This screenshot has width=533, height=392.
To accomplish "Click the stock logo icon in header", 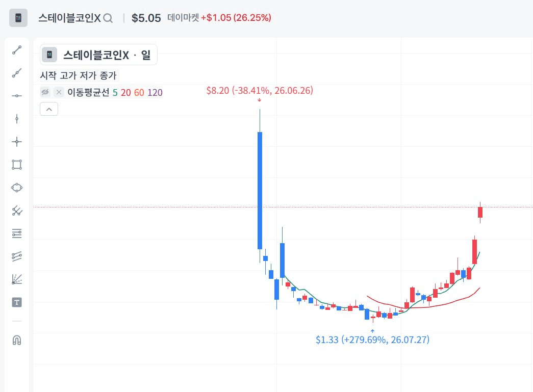I will [x=18, y=18].
